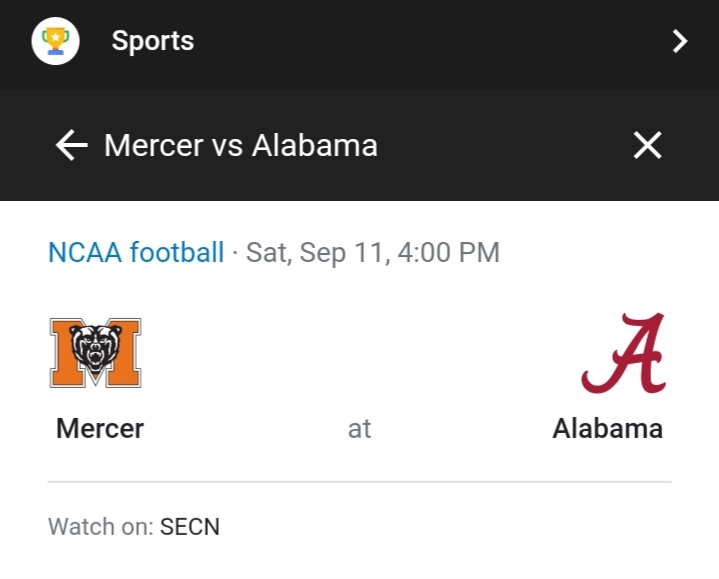719x579 pixels.
Task: Select the Mercer team name
Action: [100, 429]
